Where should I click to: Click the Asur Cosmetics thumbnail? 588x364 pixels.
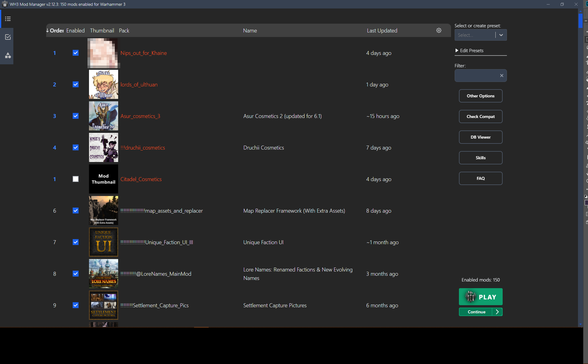tap(104, 116)
